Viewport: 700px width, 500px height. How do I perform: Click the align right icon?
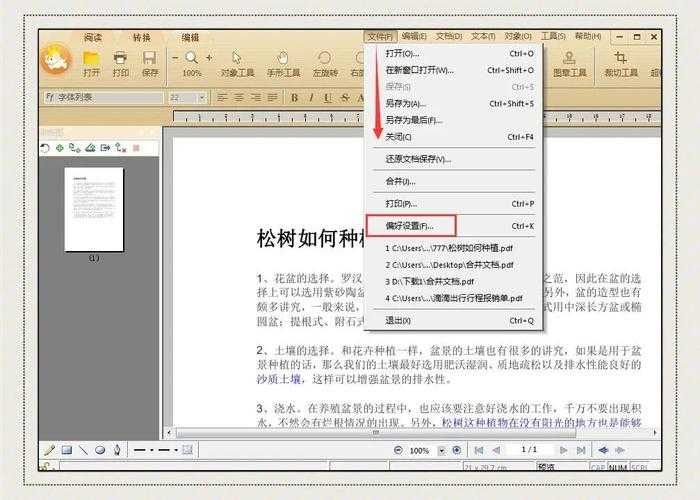255,97
